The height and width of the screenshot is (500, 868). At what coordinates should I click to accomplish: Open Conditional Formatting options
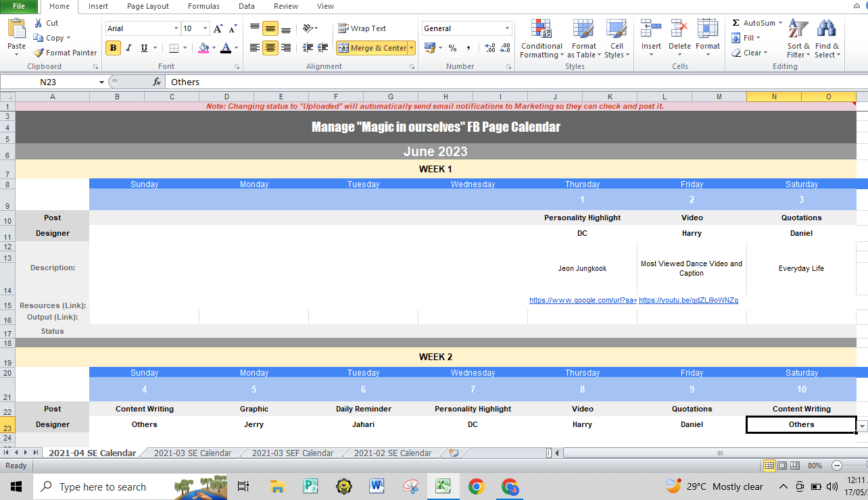[x=541, y=39]
